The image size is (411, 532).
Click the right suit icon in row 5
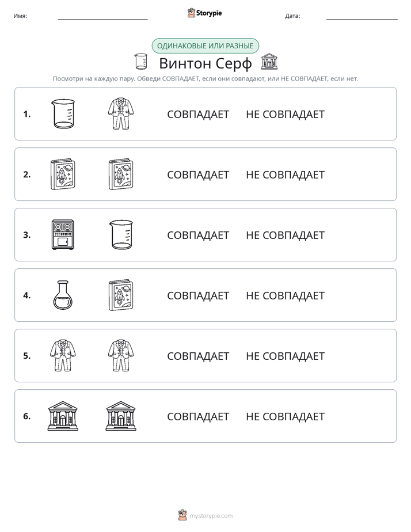[121, 355]
